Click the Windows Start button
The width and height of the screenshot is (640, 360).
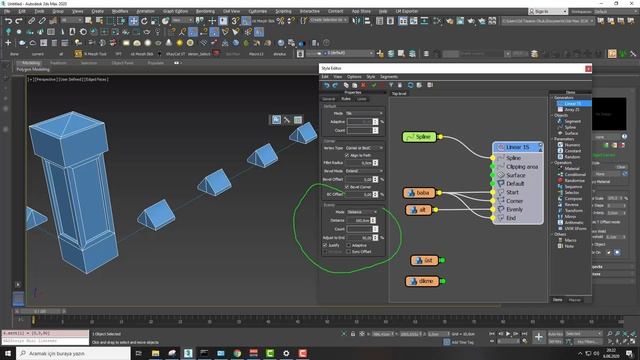click(x=8, y=353)
